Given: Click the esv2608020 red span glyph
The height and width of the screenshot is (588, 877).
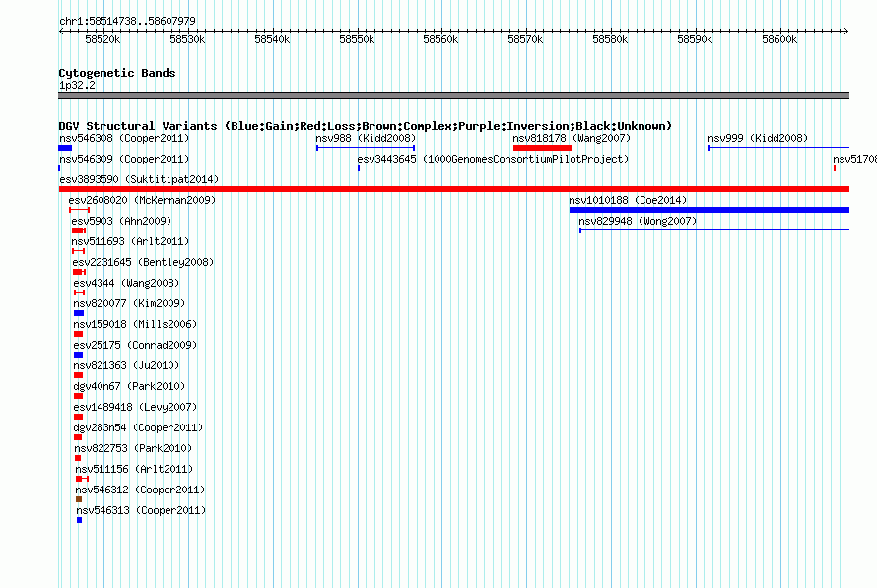Looking at the screenshot, I should tap(80, 210).
